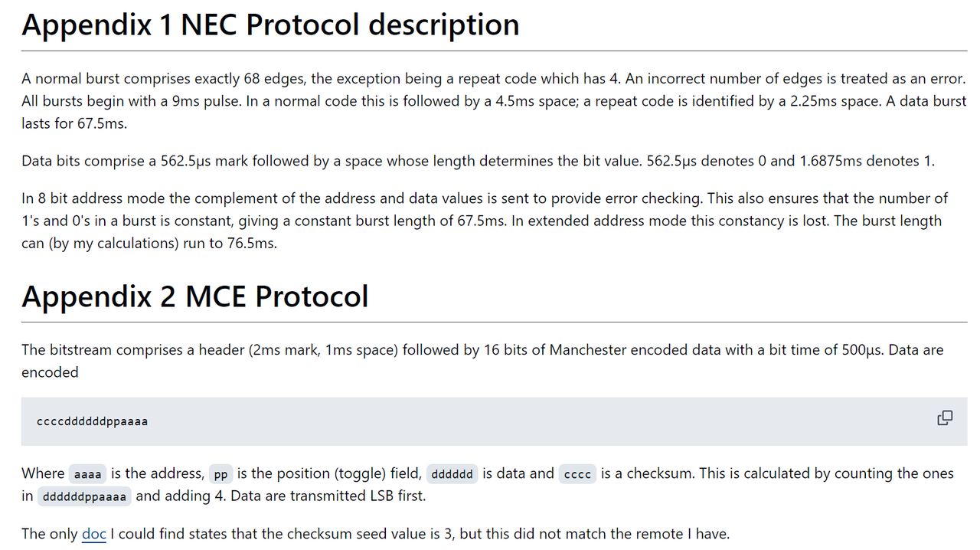Open the doc link about checksum seed
This screenshot has width=980, height=550.
point(93,534)
